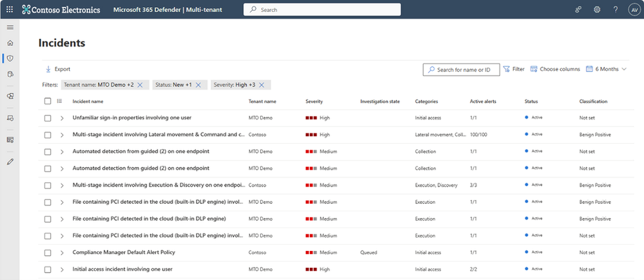Image resolution: width=644 pixels, height=280 pixels.
Task: Click the pencil edit icon in sidebar
Action: [x=10, y=161]
